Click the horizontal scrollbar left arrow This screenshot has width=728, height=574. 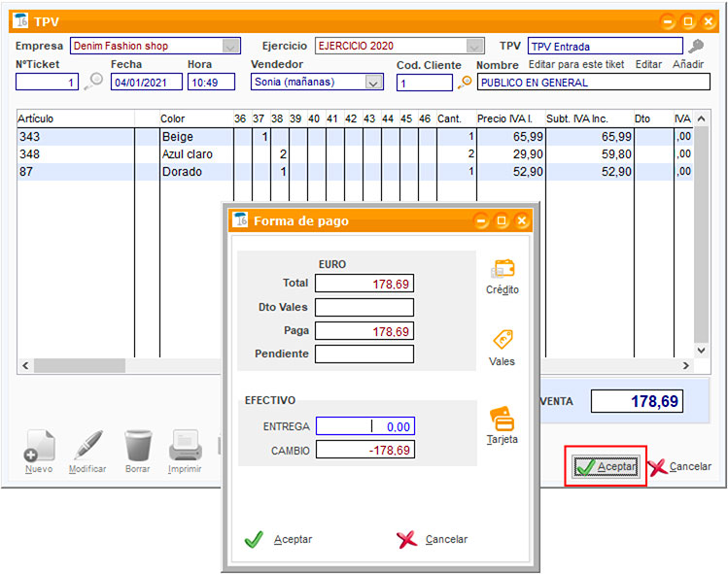(x=25, y=365)
